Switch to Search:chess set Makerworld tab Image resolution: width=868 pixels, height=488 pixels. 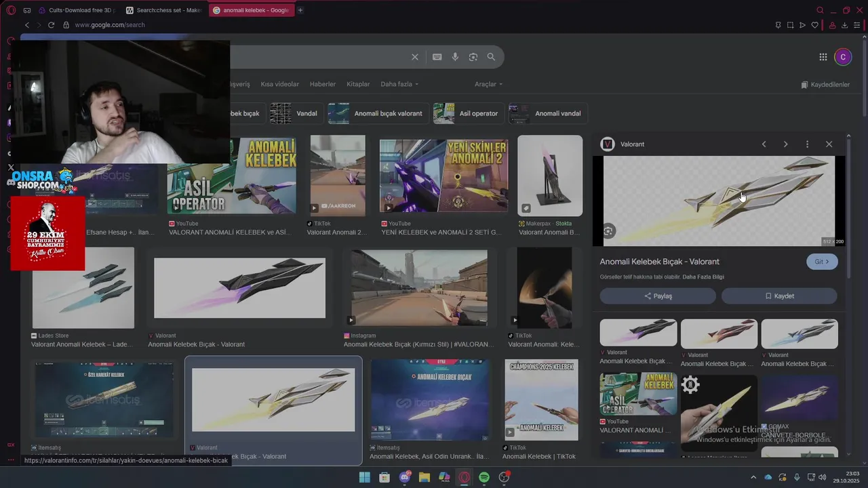point(164,10)
